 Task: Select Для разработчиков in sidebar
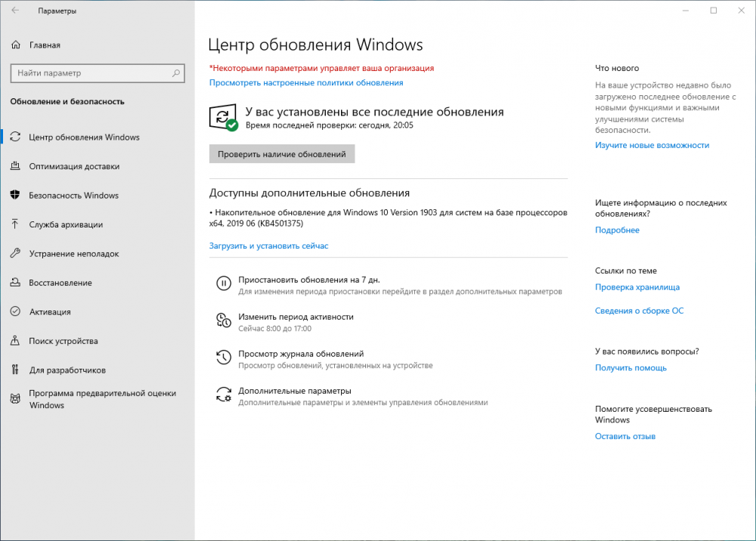(x=67, y=370)
